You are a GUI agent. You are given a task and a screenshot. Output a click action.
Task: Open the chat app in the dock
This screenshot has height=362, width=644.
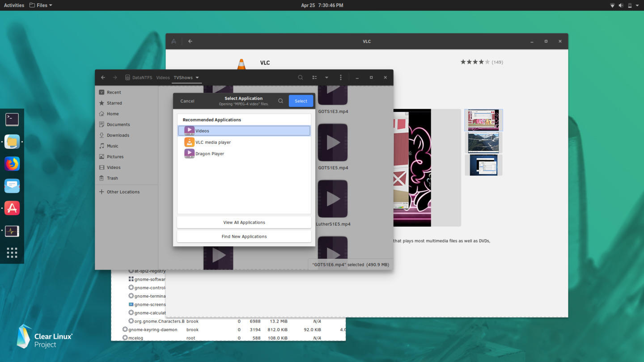(x=12, y=186)
